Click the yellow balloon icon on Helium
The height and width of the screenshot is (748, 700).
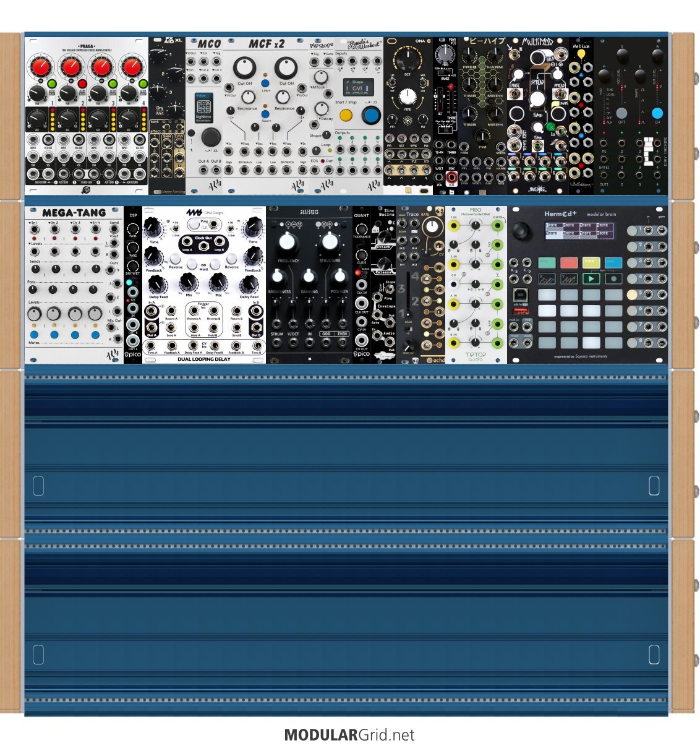pyautogui.click(x=581, y=55)
